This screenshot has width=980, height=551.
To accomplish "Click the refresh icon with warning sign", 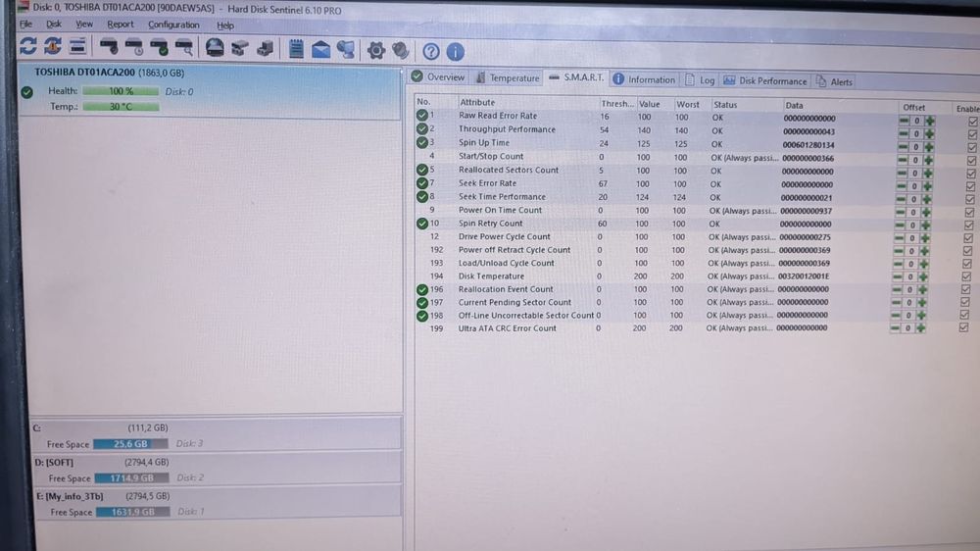I will click(53, 46).
